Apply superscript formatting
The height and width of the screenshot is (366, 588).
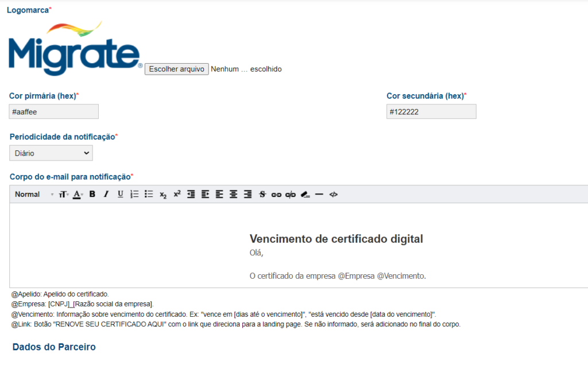177,194
